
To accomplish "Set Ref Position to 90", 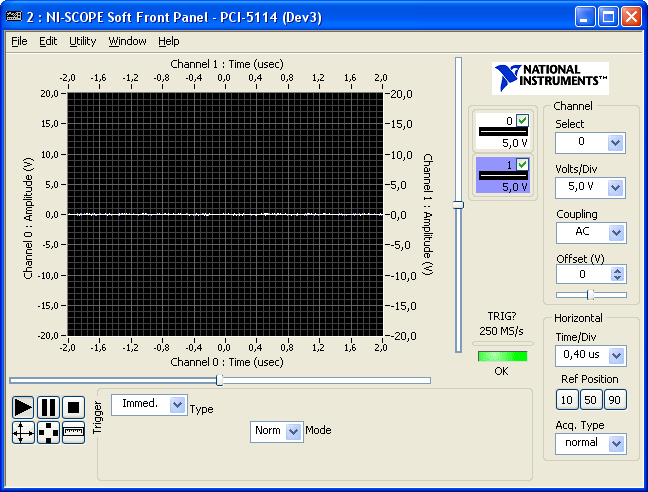I will click(x=615, y=400).
